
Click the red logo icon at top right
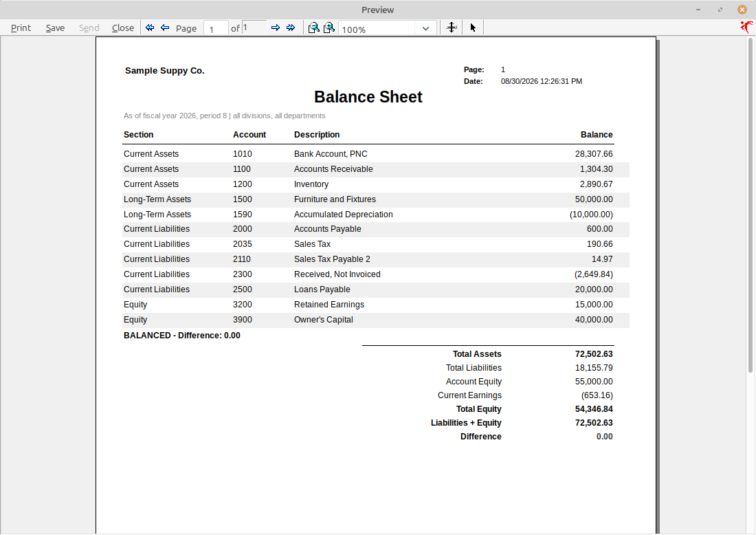(x=747, y=27)
